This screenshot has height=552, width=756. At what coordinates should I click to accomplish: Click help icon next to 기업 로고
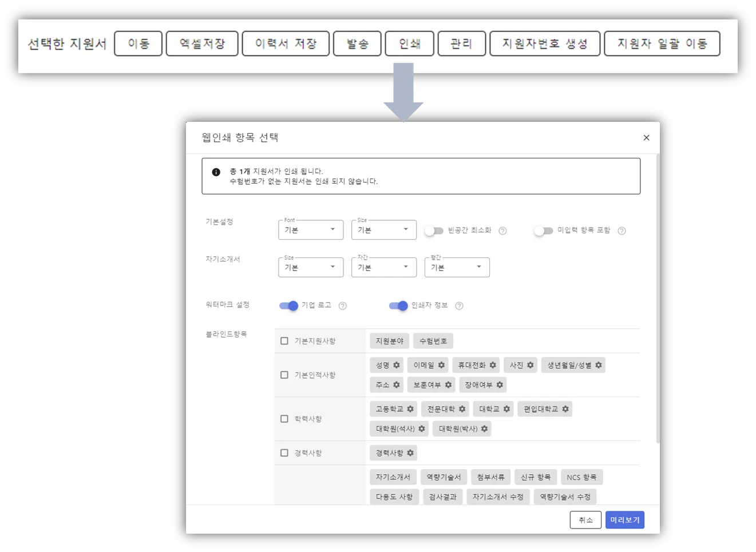click(342, 306)
